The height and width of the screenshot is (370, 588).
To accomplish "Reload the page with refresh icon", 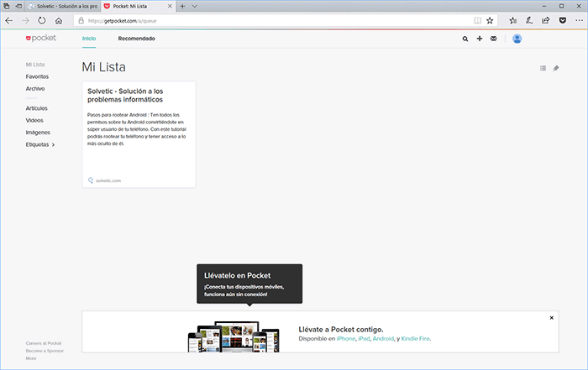I will coord(42,21).
